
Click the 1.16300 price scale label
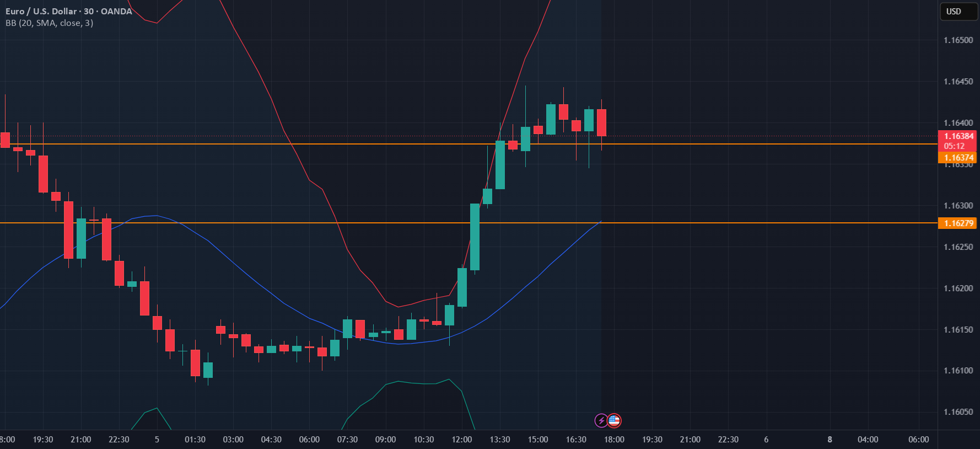(x=958, y=206)
